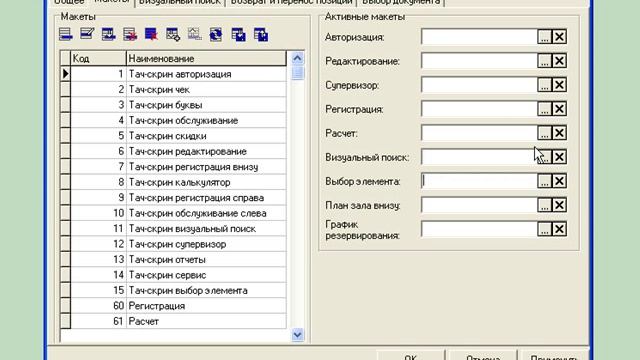Switch to the Визуальный поиск tab
Screen dimensions: 640x360
(x=180, y=2)
